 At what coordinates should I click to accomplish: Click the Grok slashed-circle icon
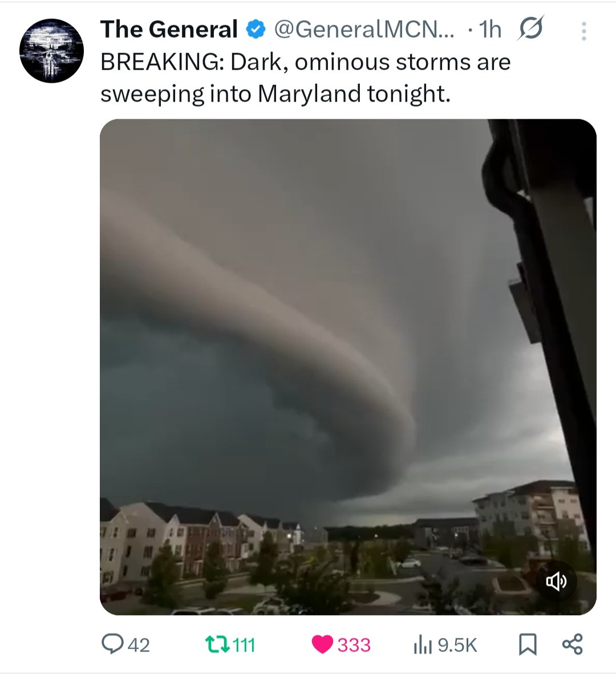[530, 29]
